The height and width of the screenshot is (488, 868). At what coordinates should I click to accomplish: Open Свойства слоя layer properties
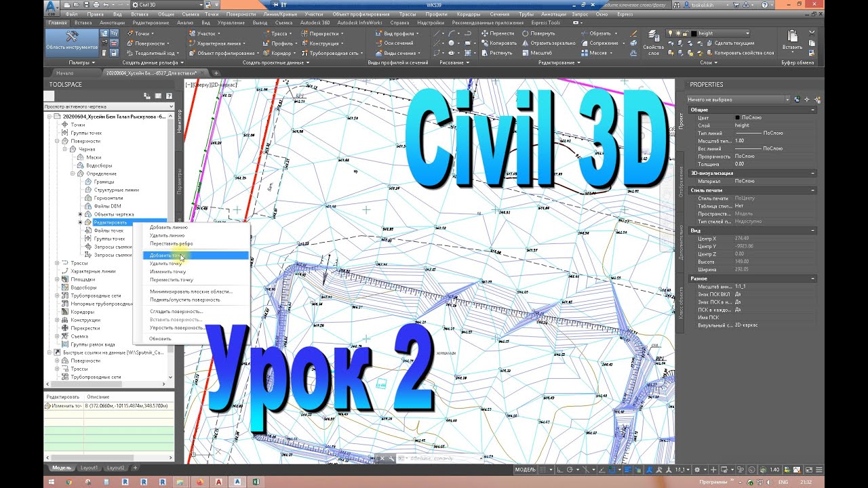[653, 42]
